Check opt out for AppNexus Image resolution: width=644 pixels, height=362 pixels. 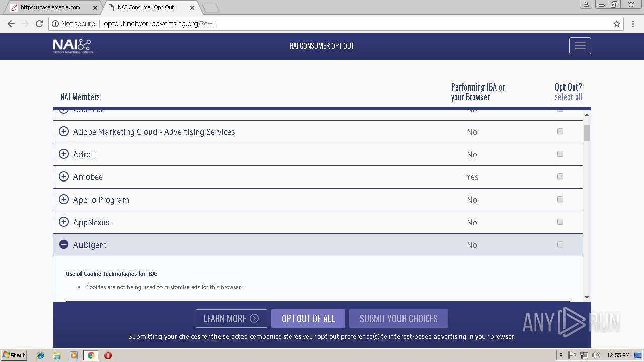coord(560,222)
